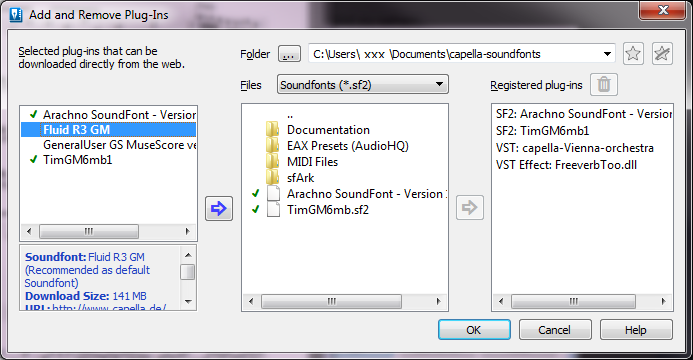
Task: Open the Files type Soundfonts dropdown
Action: coord(362,84)
